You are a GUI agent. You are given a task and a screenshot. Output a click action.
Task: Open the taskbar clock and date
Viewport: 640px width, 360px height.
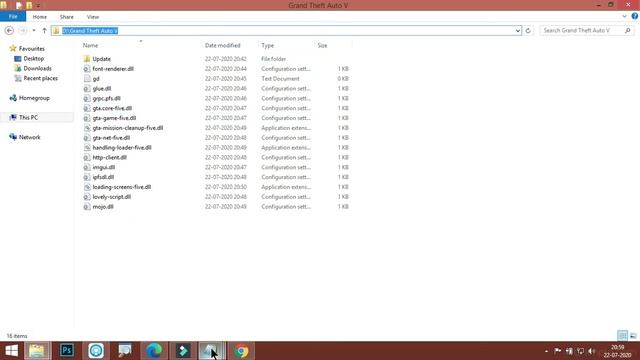[618, 351]
